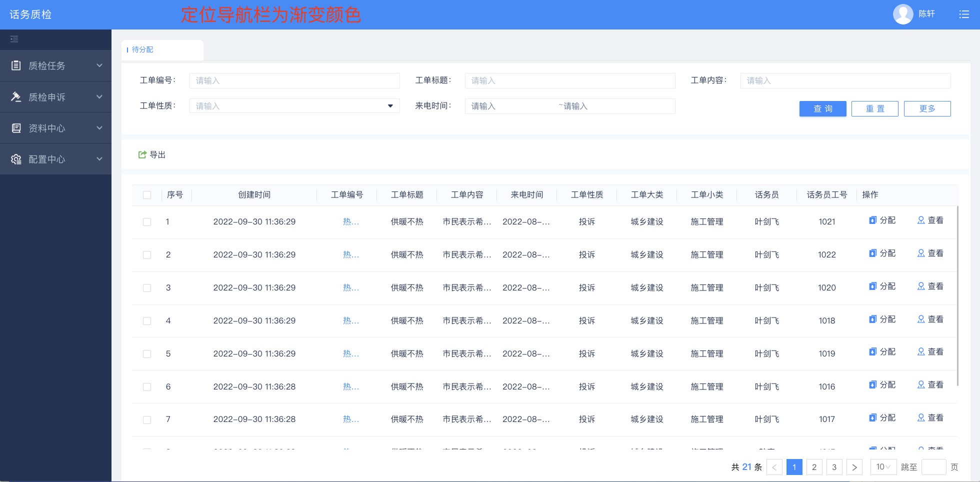Viewport: 980px width, 482px height.
Task: Click the 陈轩 username
Action: (926, 14)
